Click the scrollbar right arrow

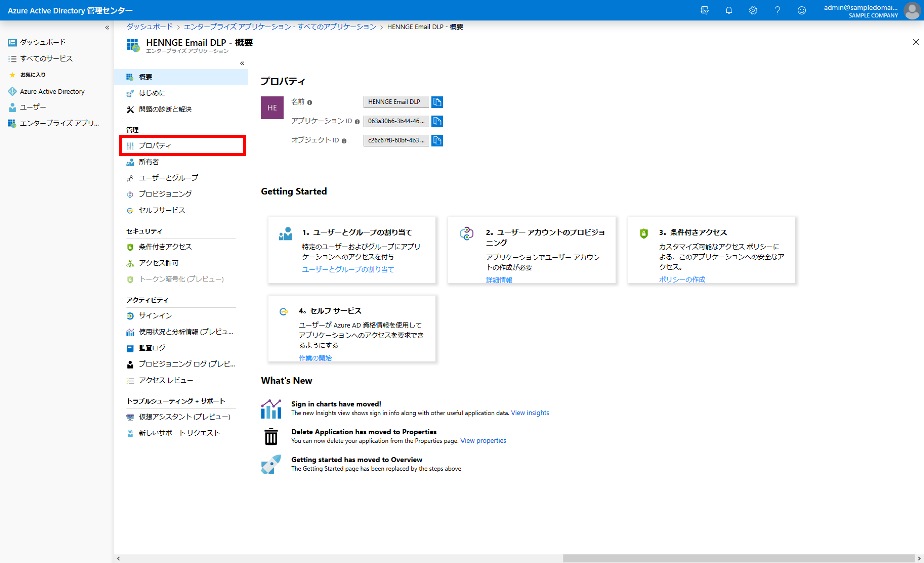(919, 558)
